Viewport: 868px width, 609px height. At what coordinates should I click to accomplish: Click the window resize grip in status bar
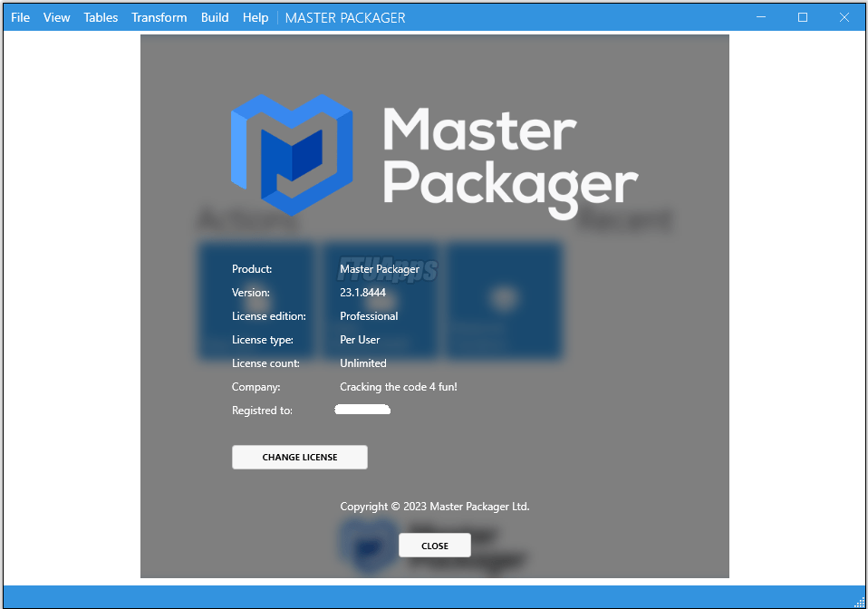tap(860, 603)
